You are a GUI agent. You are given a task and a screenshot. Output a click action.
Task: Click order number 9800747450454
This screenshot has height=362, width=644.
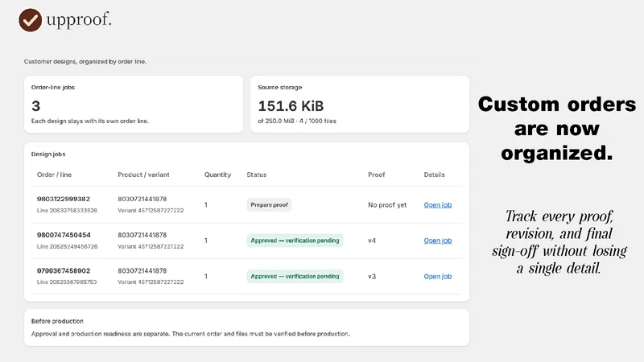(64, 235)
